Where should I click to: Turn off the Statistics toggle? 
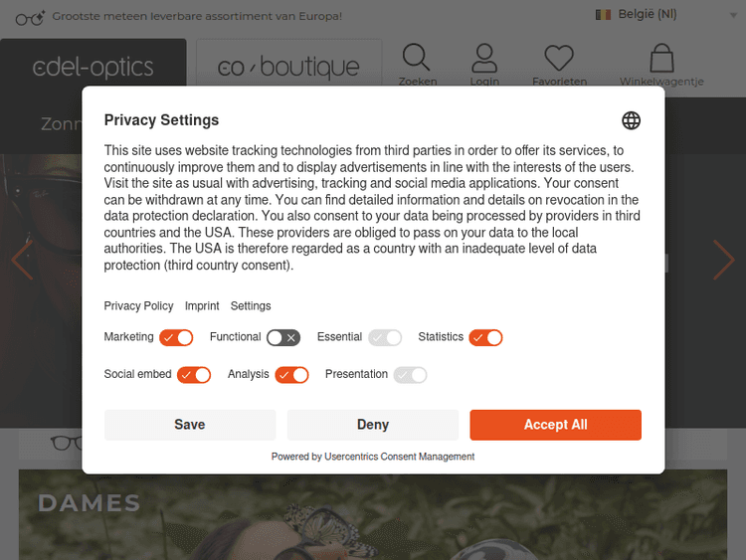(x=486, y=337)
